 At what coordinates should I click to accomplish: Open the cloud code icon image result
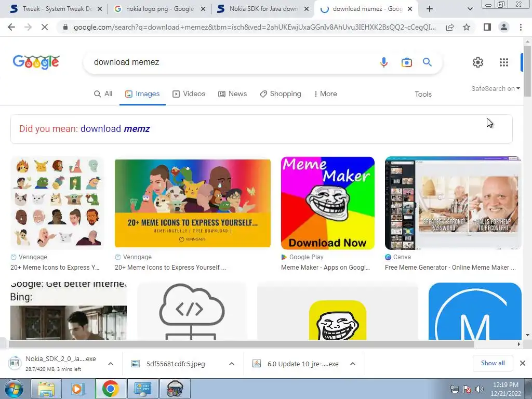click(x=192, y=311)
